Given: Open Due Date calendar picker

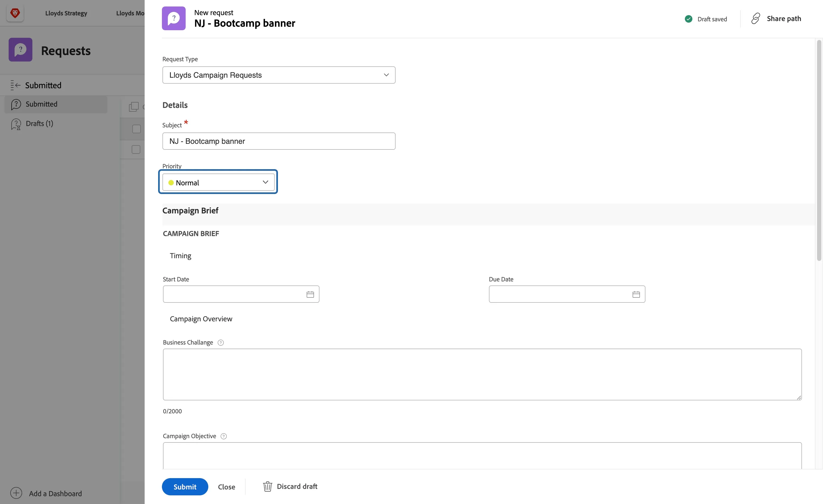Looking at the screenshot, I should point(636,294).
